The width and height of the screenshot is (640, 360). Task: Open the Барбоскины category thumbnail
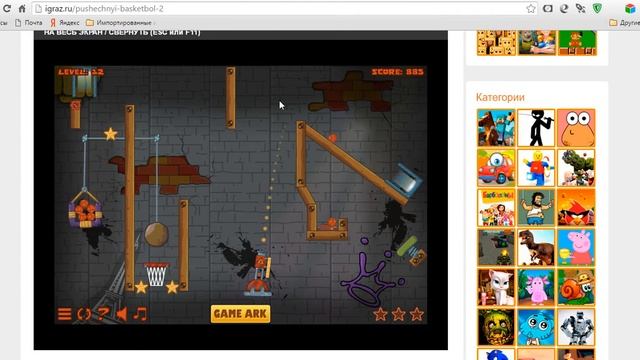(x=496, y=207)
